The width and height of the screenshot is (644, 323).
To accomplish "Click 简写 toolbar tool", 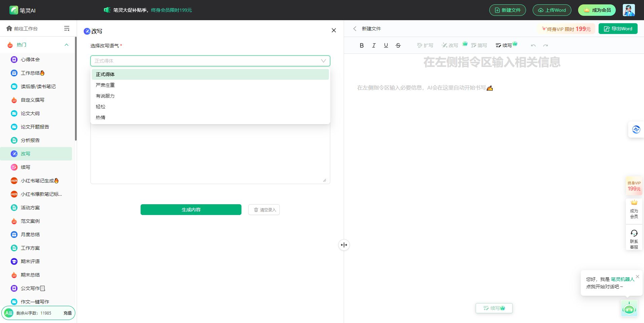I will [x=479, y=45].
